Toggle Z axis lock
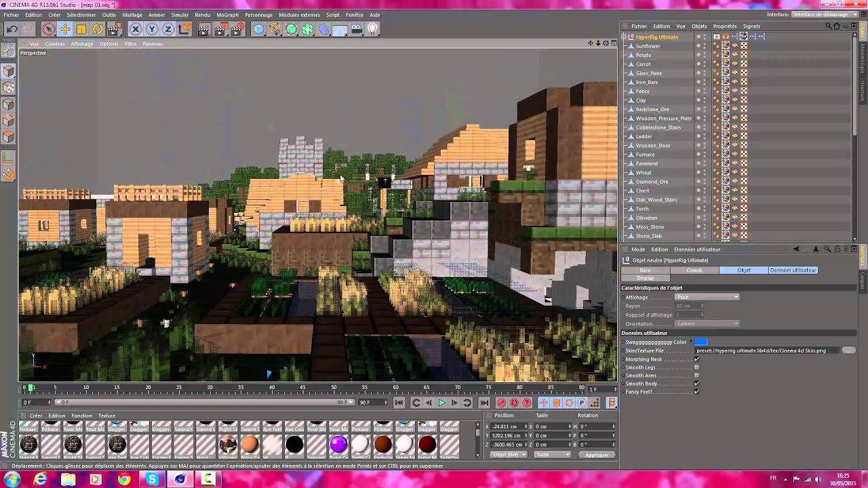868x488 pixels. click(168, 28)
